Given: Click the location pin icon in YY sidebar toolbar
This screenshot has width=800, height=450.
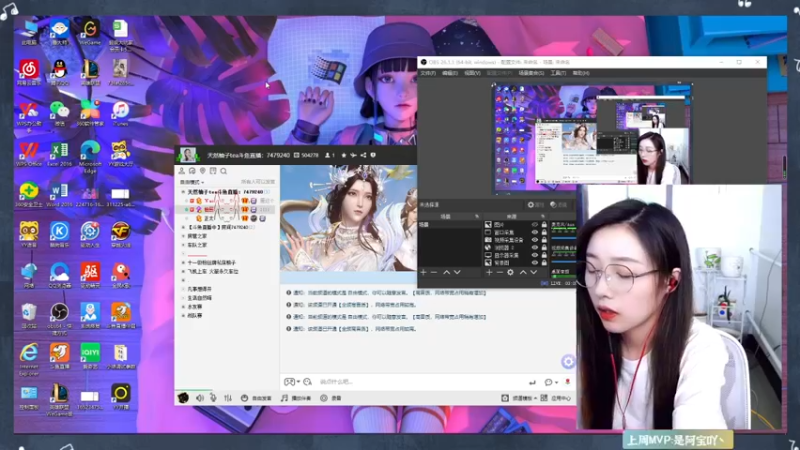Looking at the screenshot, I should 203,171.
